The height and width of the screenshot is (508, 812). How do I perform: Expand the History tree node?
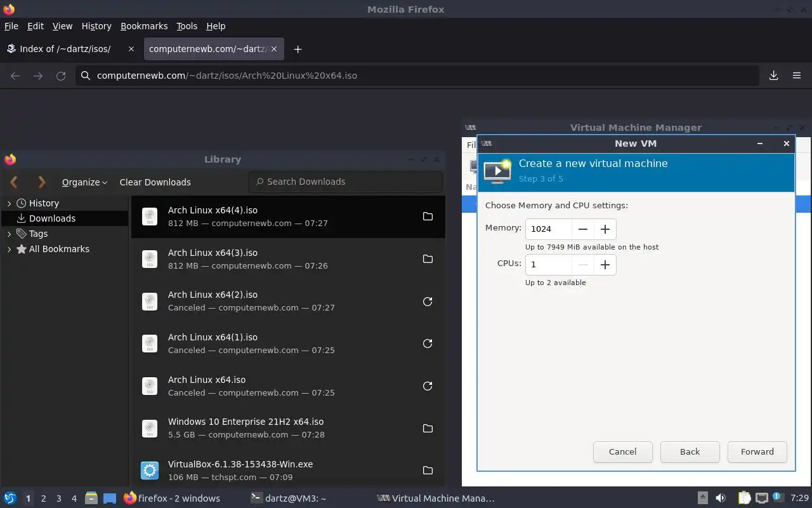point(9,203)
